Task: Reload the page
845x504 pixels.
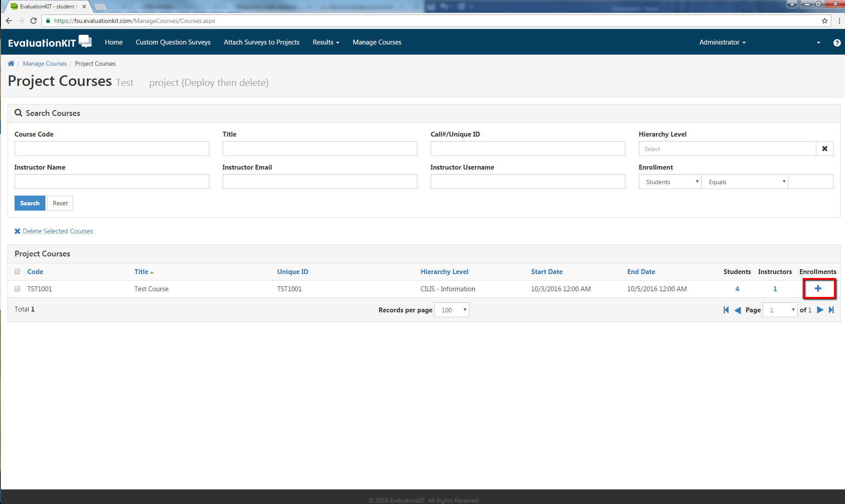Action: tap(34, 21)
